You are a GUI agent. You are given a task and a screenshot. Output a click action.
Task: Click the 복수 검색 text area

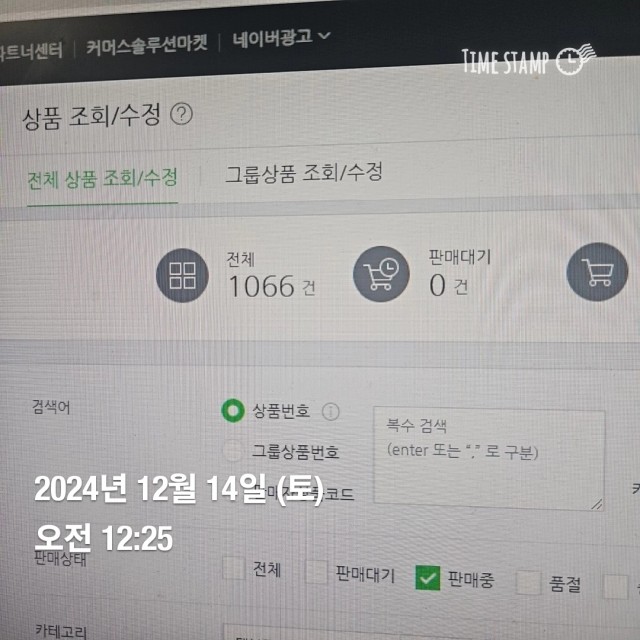pos(489,459)
